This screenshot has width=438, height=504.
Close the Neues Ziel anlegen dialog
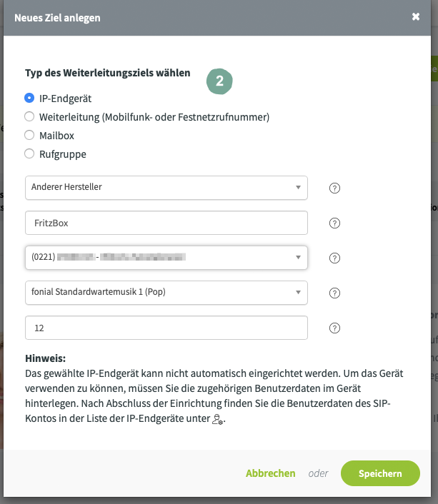[x=416, y=16]
